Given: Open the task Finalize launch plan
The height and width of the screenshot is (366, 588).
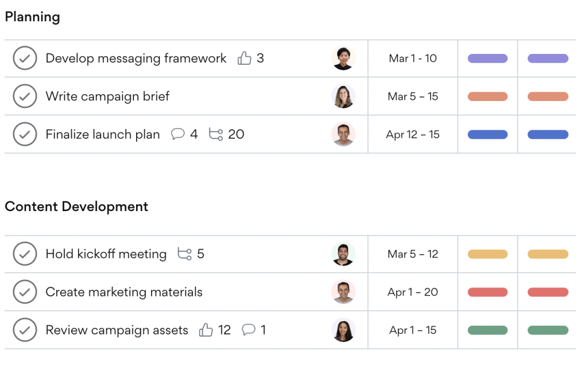Looking at the screenshot, I should [103, 134].
